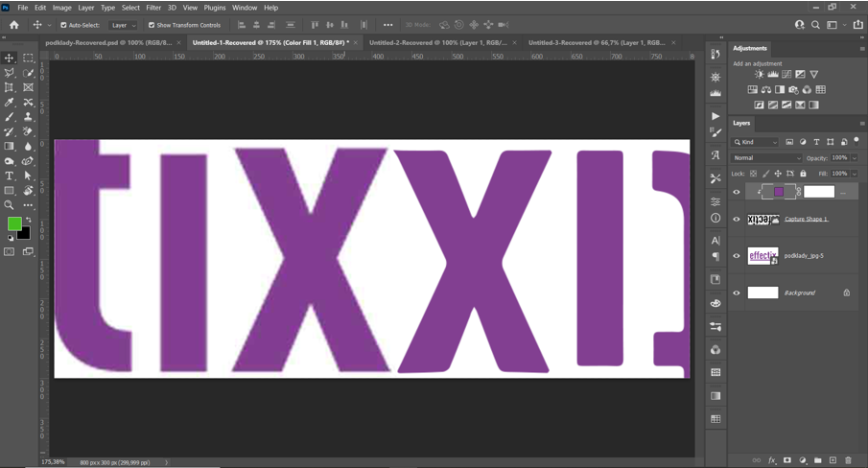868x468 pixels.
Task: Go to Photoshop Home screen
Action: (13, 25)
